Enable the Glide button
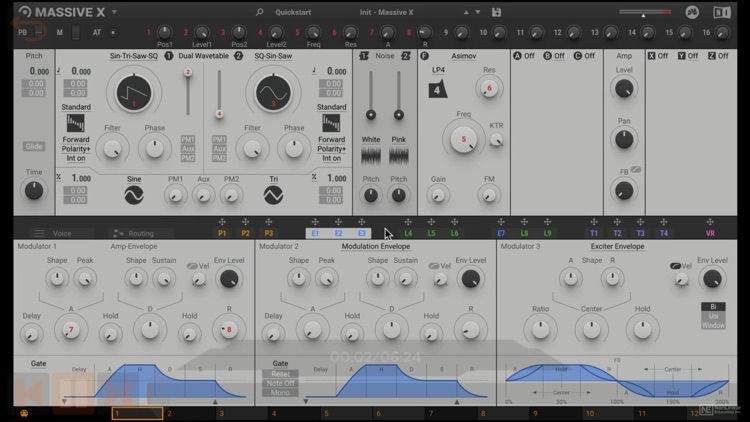750x422 pixels. (34, 146)
